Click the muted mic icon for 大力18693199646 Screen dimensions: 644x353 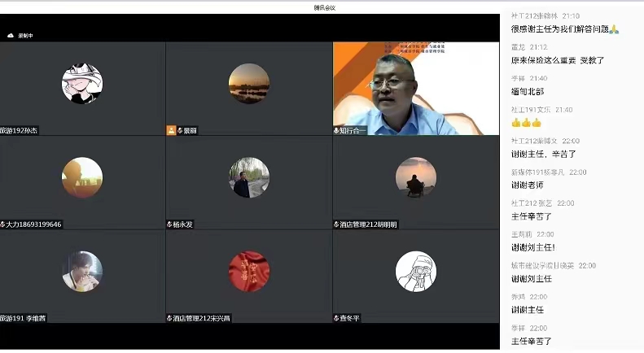(x=3, y=224)
